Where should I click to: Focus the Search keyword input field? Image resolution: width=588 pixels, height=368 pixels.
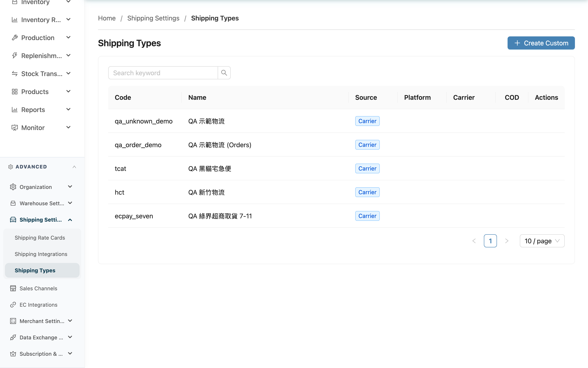pos(163,73)
